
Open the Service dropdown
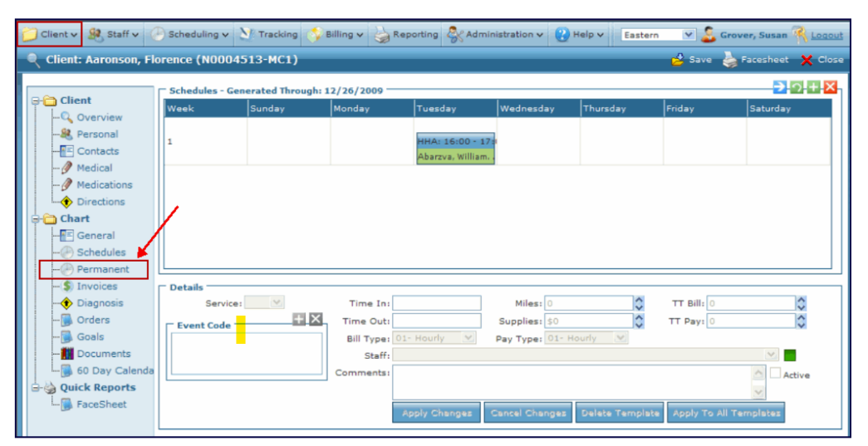[277, 304]
